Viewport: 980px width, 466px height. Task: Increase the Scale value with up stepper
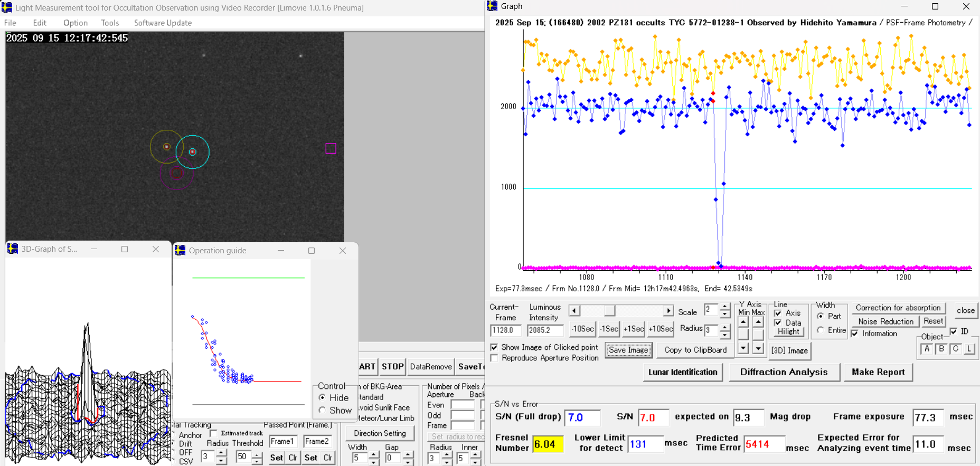[x=725, y=307]
